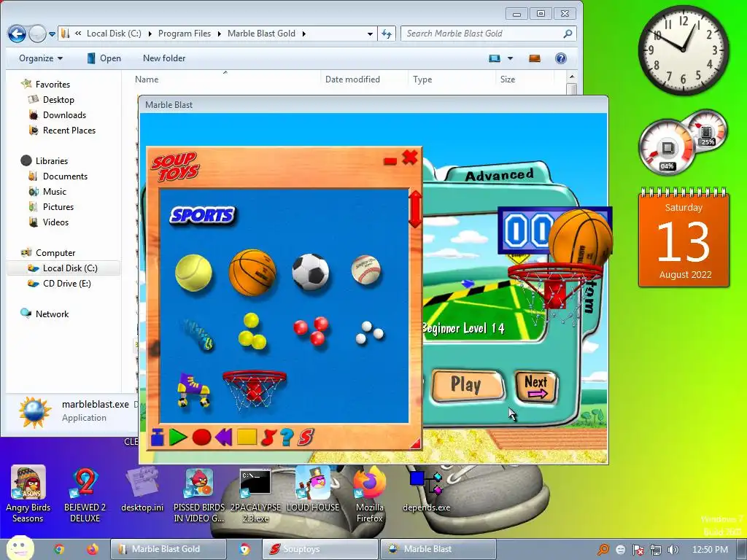Pick the three red balls toy

[311, 330]
